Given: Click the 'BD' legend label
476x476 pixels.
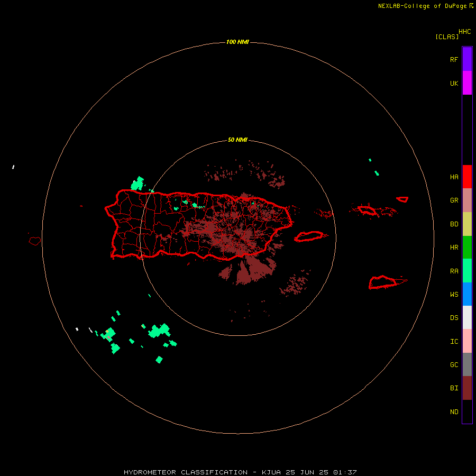Looking at the screenshot, I should tap(454, 224).
